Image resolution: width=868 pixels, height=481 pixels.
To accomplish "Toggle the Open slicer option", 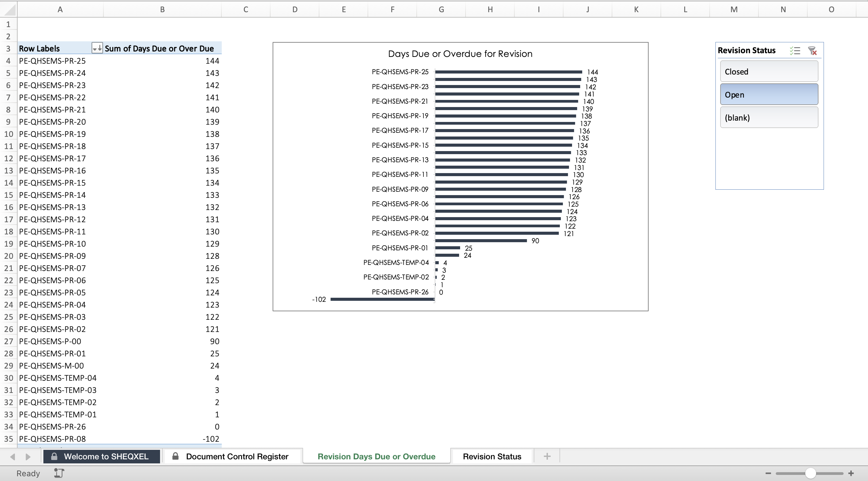I will coord(769,95).
